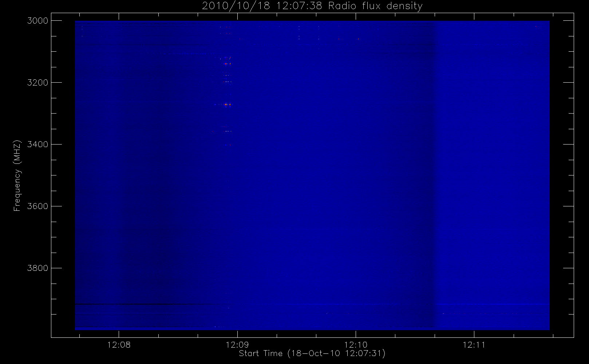Click the 12:08 time tick label
Image resolution: width=589 pixels, height=364 pixels.
click(119, 345)
